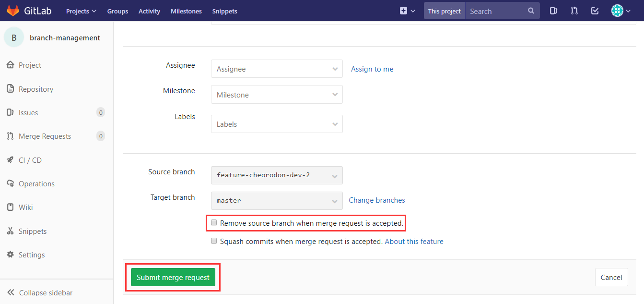The width and height of the screenshot is (644, 304).
Task: Click the GitLab fox logo
Action: pos(13,11)
